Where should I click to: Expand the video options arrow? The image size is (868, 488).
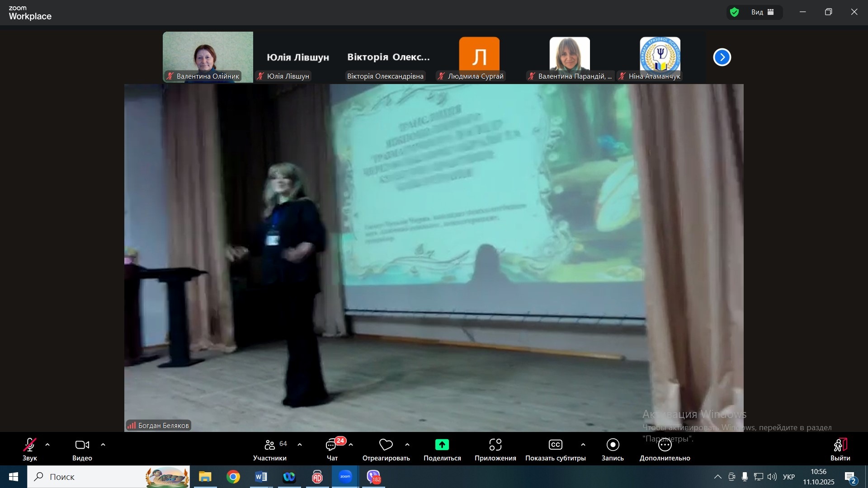103,445
